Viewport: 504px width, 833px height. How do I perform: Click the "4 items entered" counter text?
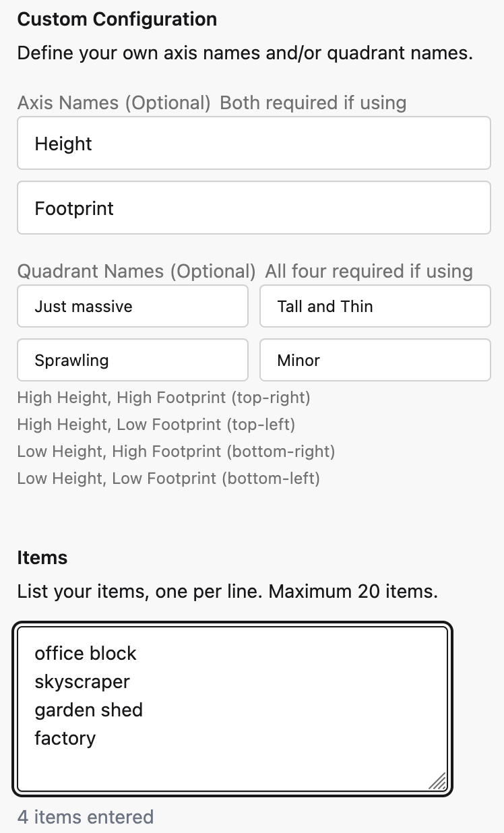[x=86, y=817]
